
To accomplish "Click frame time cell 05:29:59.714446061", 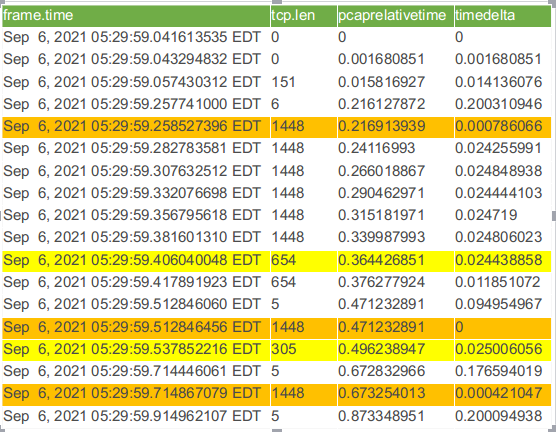I will tap(136, 371).
